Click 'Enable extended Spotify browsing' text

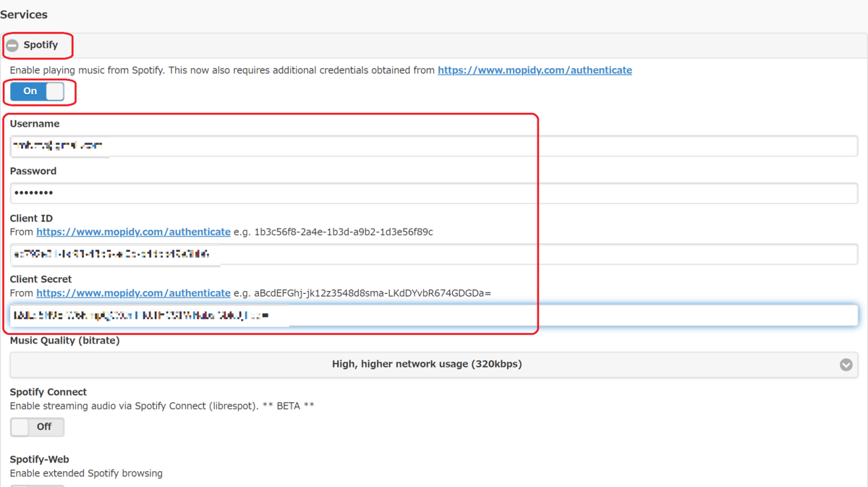point(86,473)
